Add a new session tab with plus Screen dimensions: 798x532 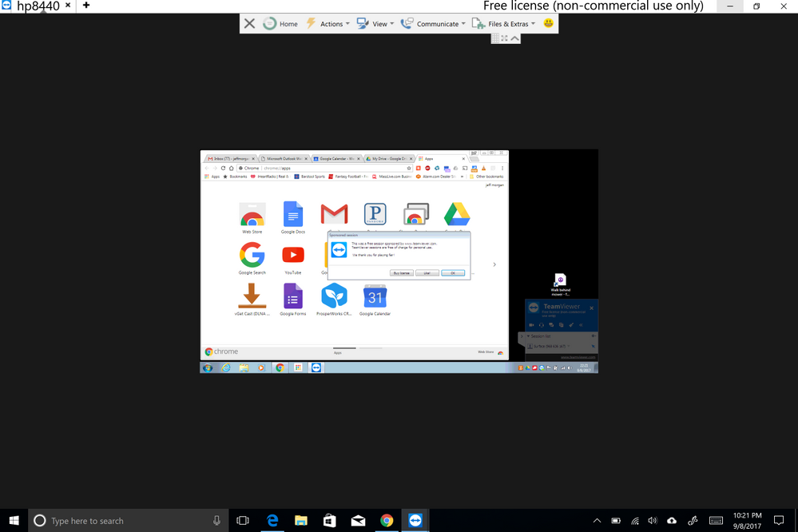pos(86,6)
